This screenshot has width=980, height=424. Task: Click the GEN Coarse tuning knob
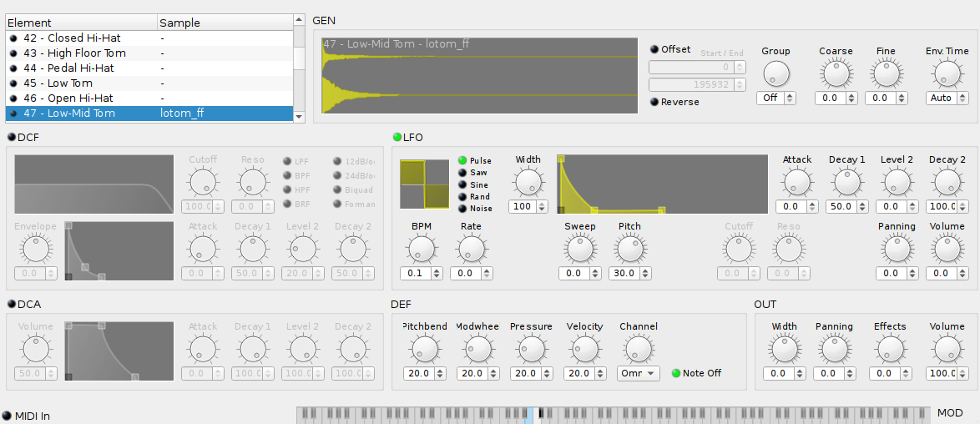tap(835, 74)
